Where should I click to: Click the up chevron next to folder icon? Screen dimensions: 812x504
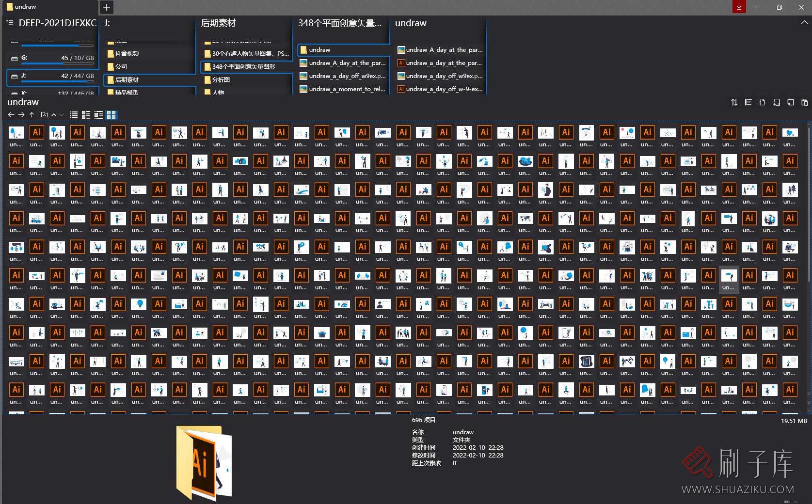(x=54, y=115)
